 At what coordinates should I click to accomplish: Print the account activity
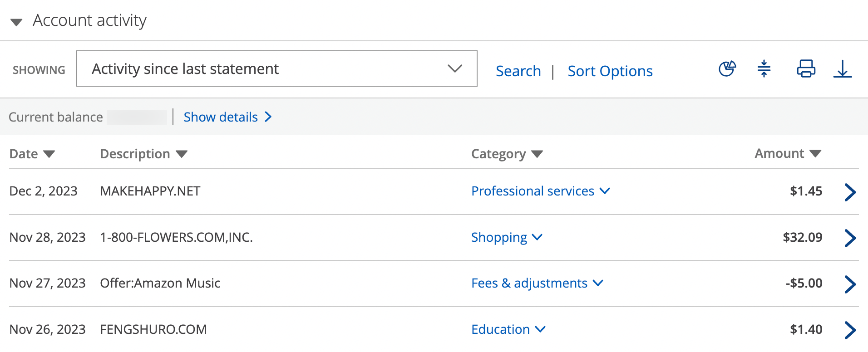coord(806,69)
